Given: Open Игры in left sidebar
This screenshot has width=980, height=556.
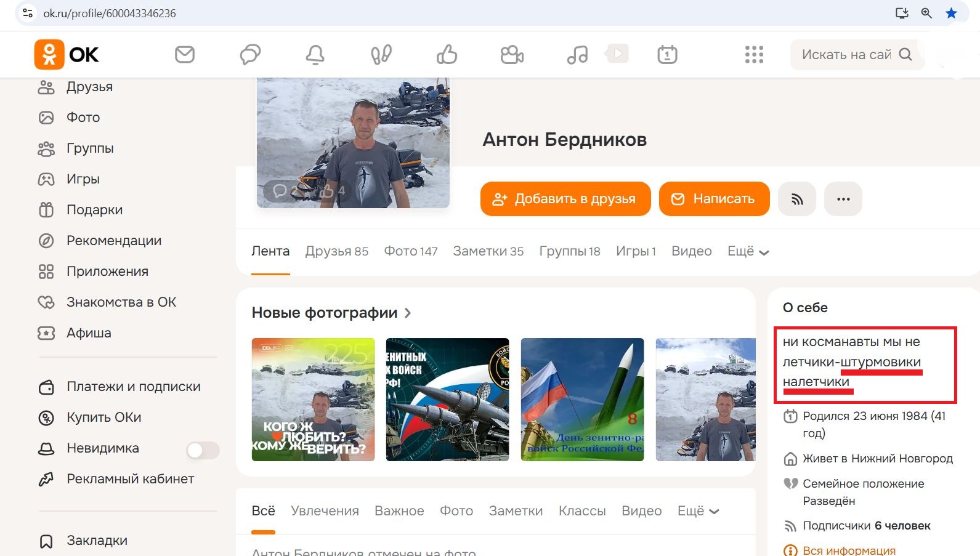Looking at the screenshot, I should (x=83, y=179).
